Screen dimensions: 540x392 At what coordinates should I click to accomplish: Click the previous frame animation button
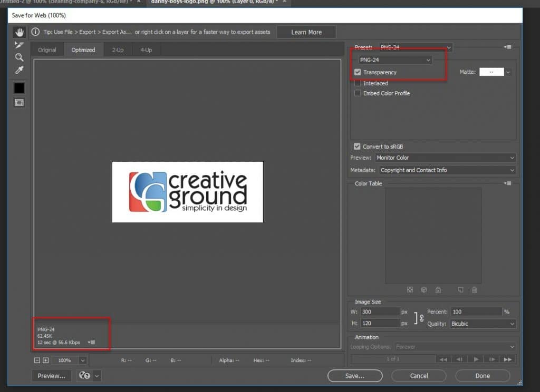[x=459, y=359]
